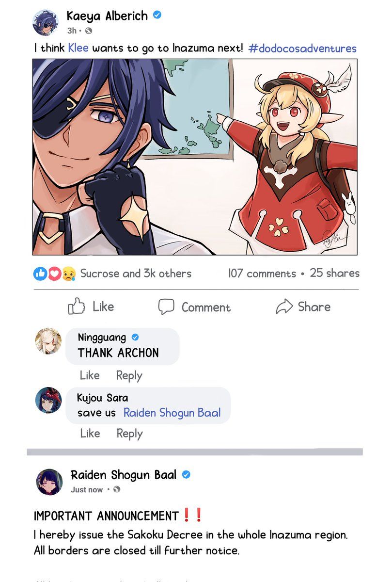Click the speech bubble Comment icon

coord(166,307)
